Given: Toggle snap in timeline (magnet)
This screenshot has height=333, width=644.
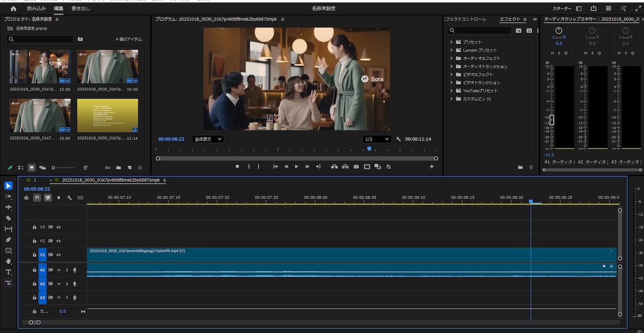Looking at the screenshot, I should [37, 197].
